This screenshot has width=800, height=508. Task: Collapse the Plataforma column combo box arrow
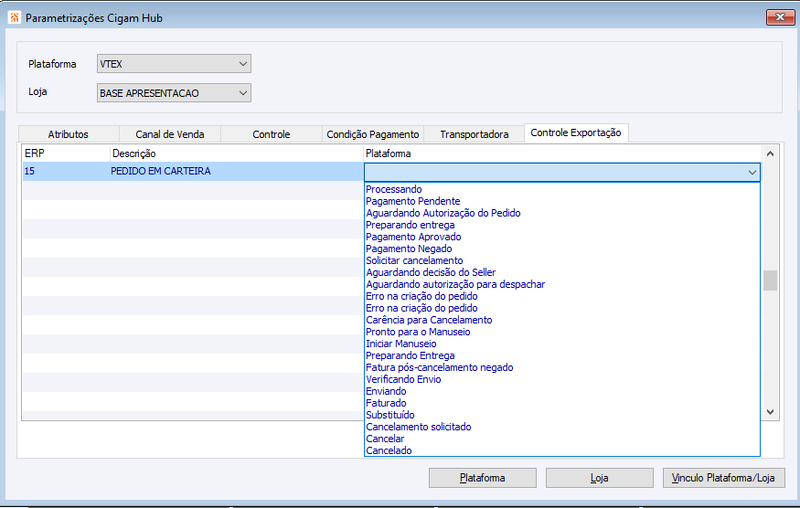pyautogui.click(x=752, y=172)
